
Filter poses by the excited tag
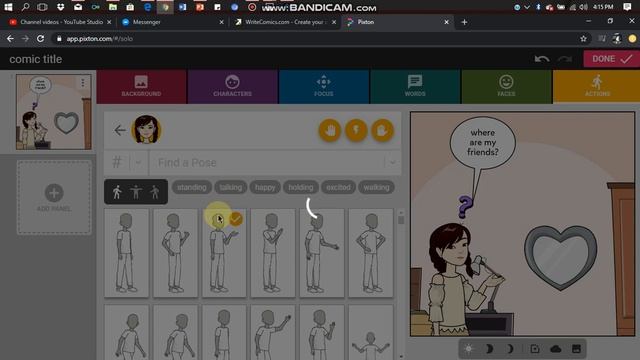(338, 187)
